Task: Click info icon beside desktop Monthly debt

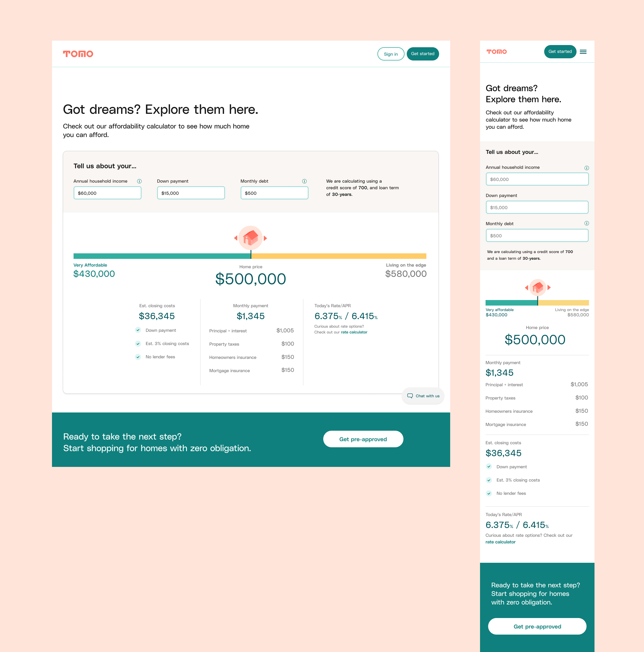Action: point(304,181)
